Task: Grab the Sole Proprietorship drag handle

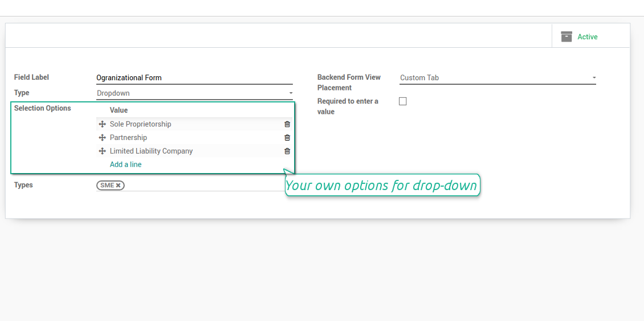Action: (103, 124)
